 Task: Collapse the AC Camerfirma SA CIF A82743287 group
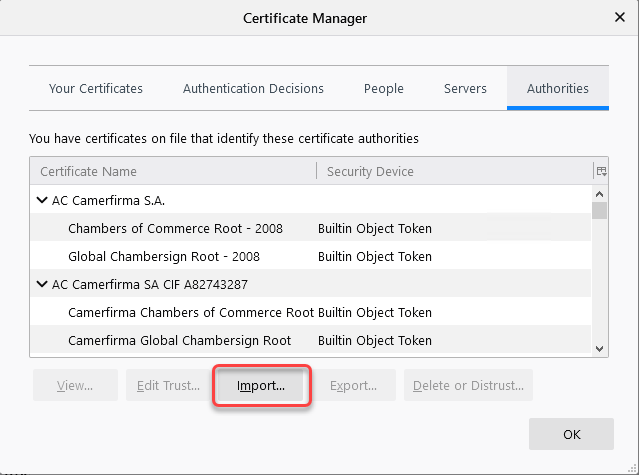[x=42, y=284]
